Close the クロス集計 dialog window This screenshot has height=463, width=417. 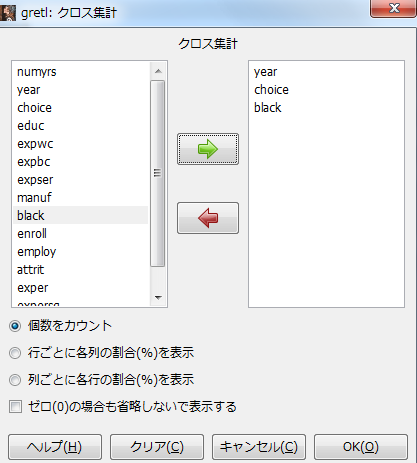394,8
